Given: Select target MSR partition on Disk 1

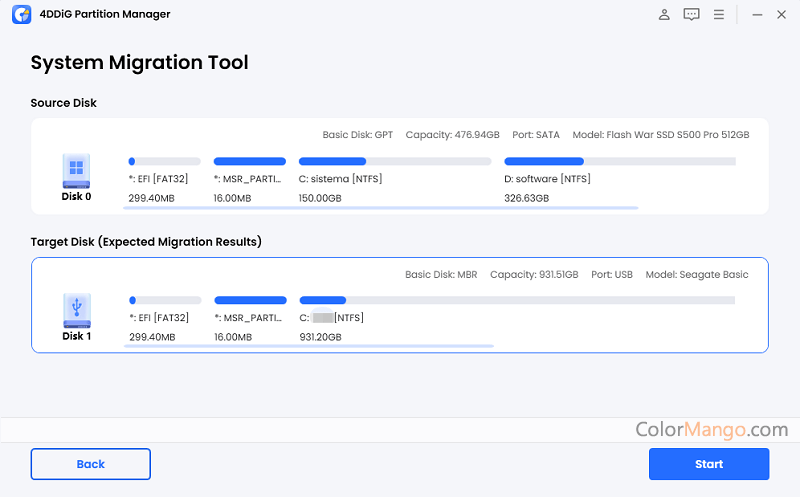Looking at the screenshot, I should tap(250, 300).
